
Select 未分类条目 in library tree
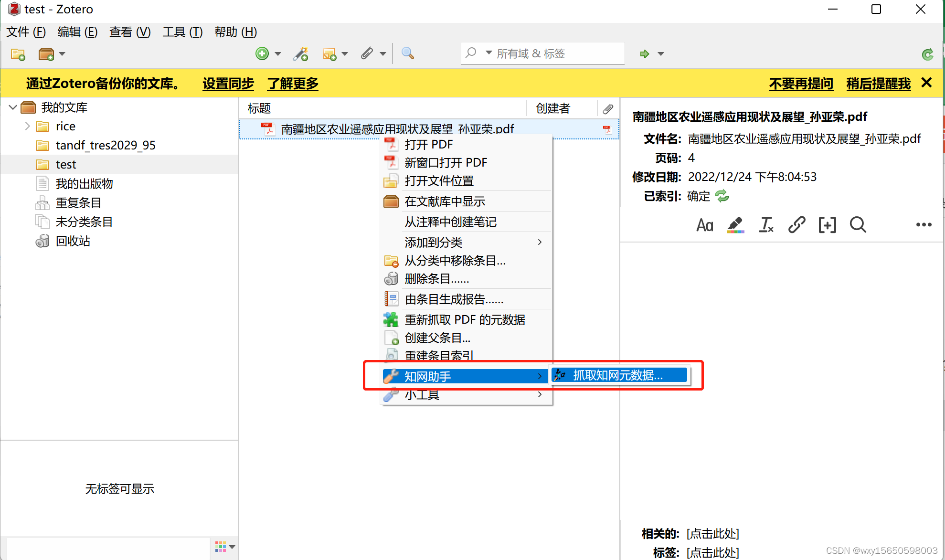tap(84, 222)
